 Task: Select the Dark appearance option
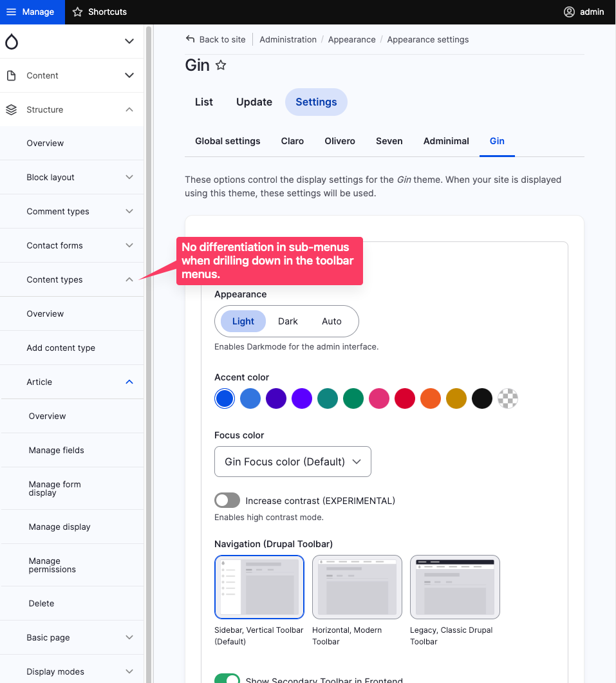(288, 321)
